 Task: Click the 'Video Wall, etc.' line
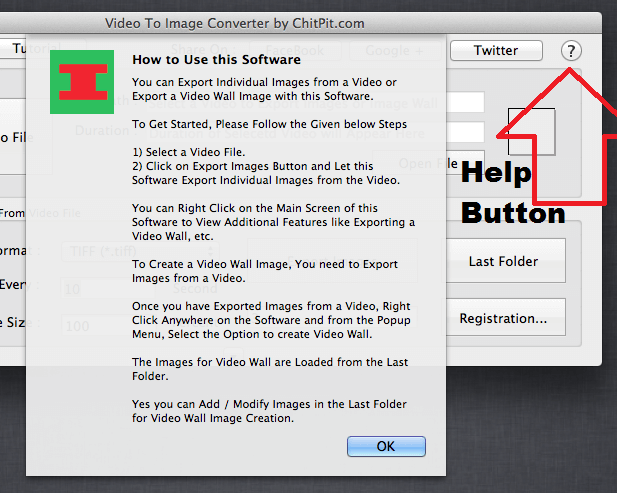pos(173,236)
